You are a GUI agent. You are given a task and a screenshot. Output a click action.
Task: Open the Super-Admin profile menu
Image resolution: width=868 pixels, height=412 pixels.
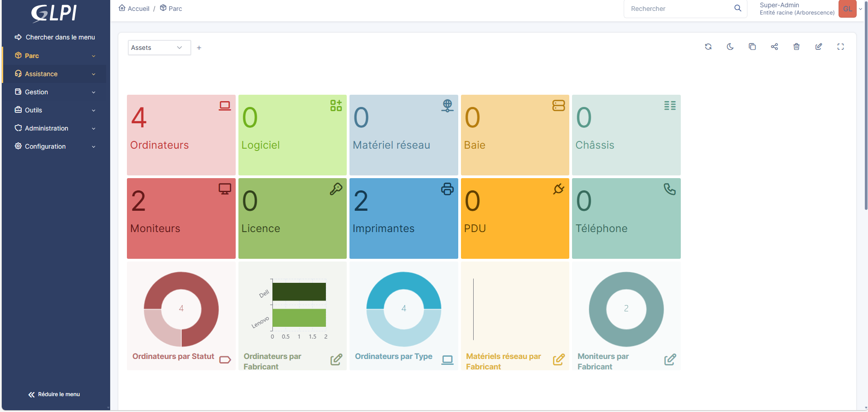(797, 8)
